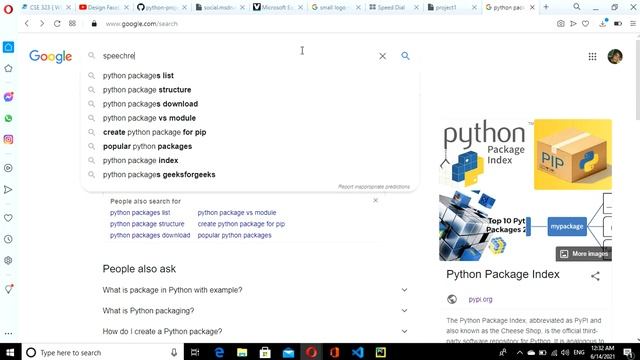The image size is (640, 360).
Task: Close the 'People also search for' box
Action: click(376, 200)
